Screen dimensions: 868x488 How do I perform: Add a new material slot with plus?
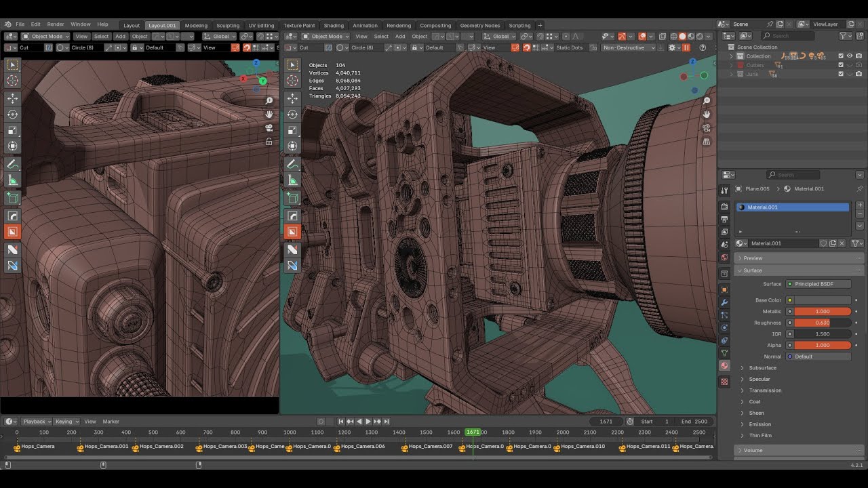click(x=860, y=205)
